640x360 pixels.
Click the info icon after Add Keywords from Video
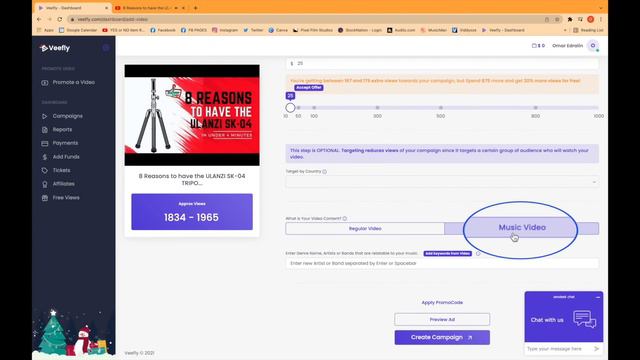click(x=478, y=253)
